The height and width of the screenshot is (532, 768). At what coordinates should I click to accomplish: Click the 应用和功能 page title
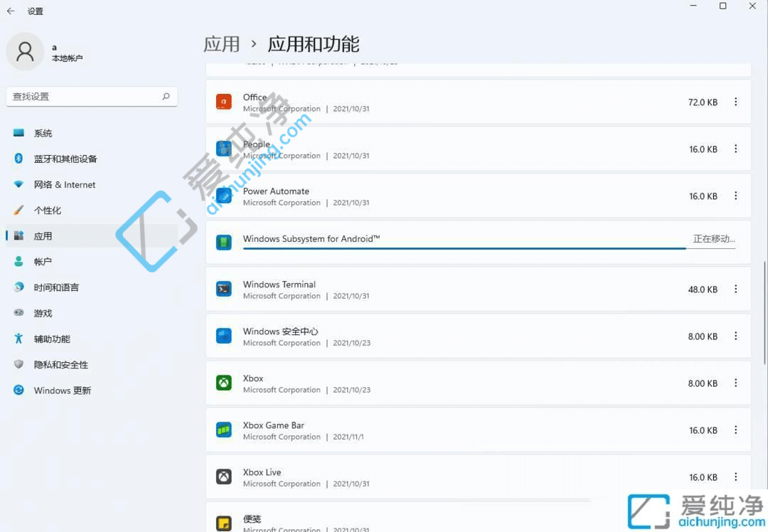314,44
